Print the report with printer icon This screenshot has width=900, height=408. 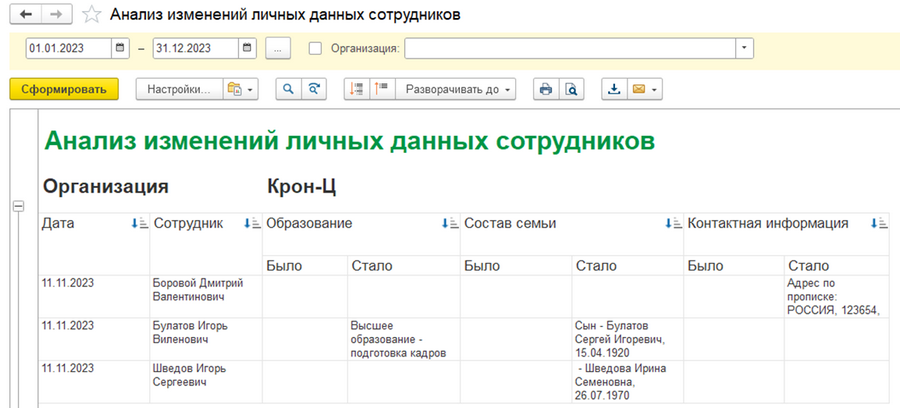pos(546,89)
